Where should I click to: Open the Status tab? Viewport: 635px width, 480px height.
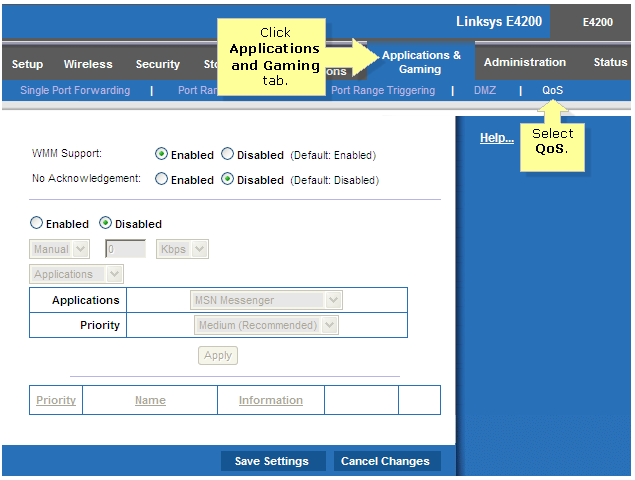pos(610,62)
